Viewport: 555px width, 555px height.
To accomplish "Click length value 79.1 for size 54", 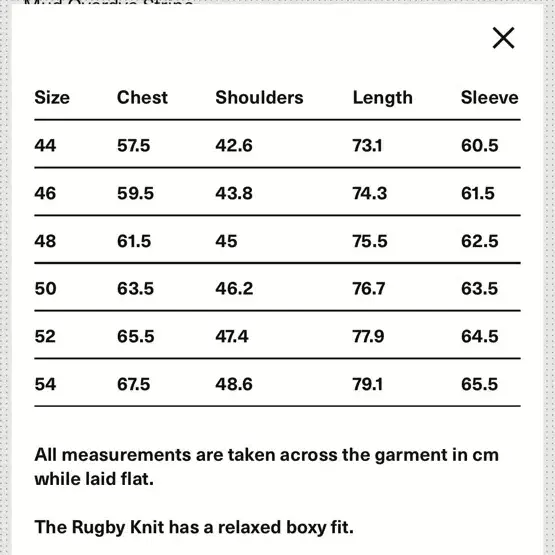I will pyautogui.click(x=367, y=384).
